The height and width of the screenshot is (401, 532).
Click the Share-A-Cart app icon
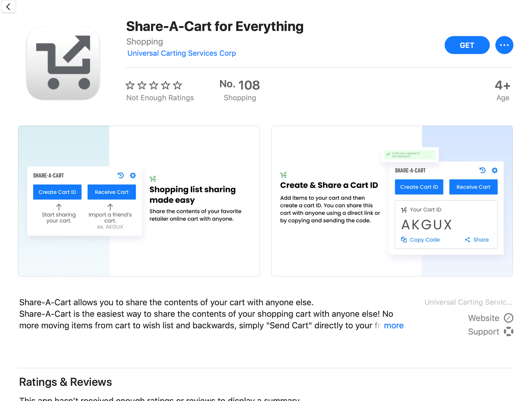(x=63, y=62)
